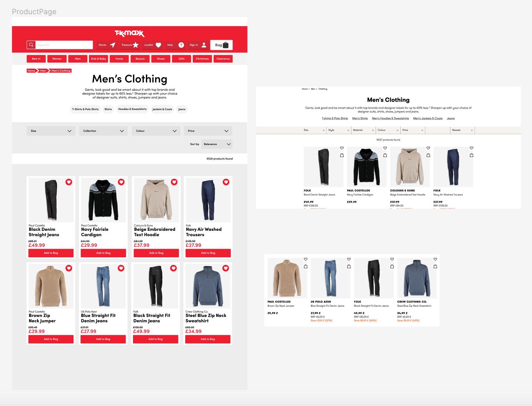This screenshot has height=406, width=532.
Task: Click the £49.99 price under Black Denim Jeans
Action: [37, 245]
